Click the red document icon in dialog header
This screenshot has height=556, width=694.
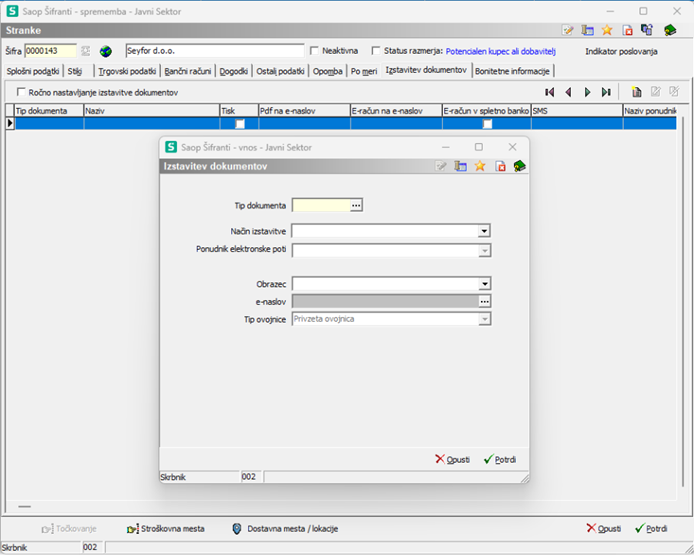pyautogui.click(x=500, y=166)
